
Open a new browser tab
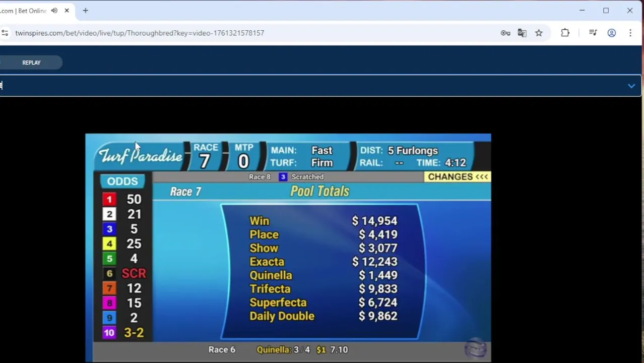coord(86,11)
